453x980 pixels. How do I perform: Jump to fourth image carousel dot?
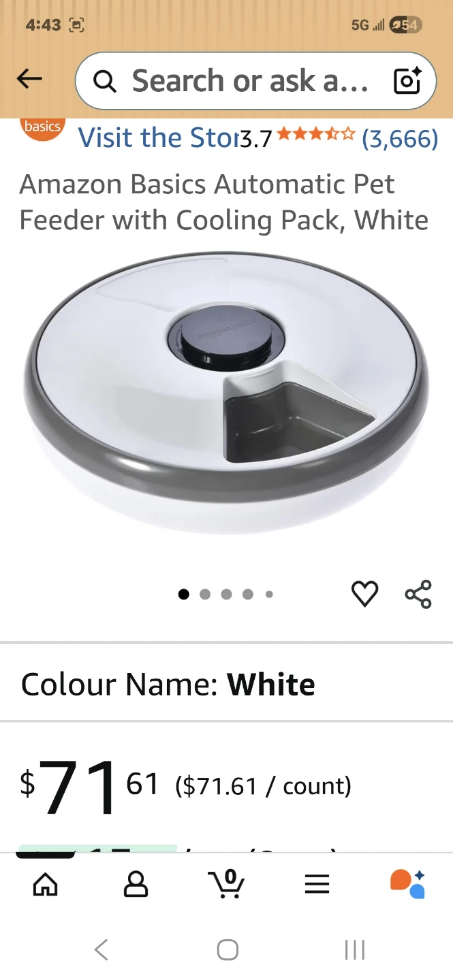click(248, 594)
